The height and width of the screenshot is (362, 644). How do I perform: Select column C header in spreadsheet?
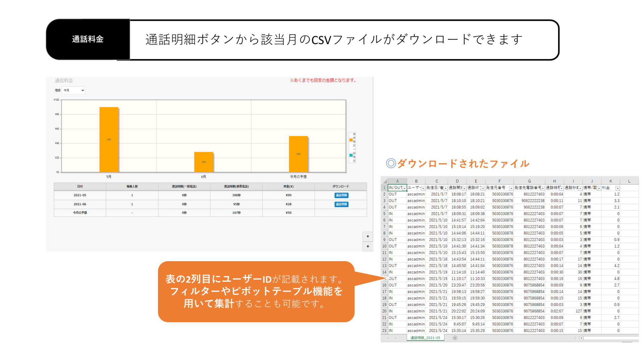[x=437, y=181]
